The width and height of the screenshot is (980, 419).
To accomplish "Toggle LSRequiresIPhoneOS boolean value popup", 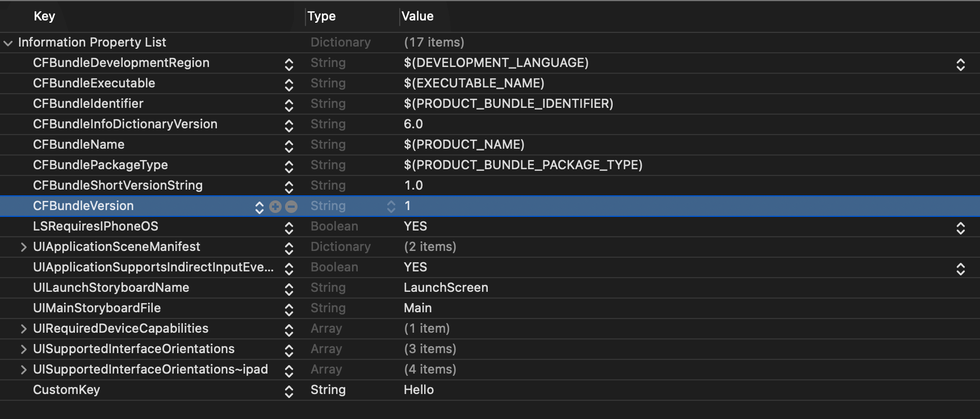I will pyautogui.click(x=960, y=228).
